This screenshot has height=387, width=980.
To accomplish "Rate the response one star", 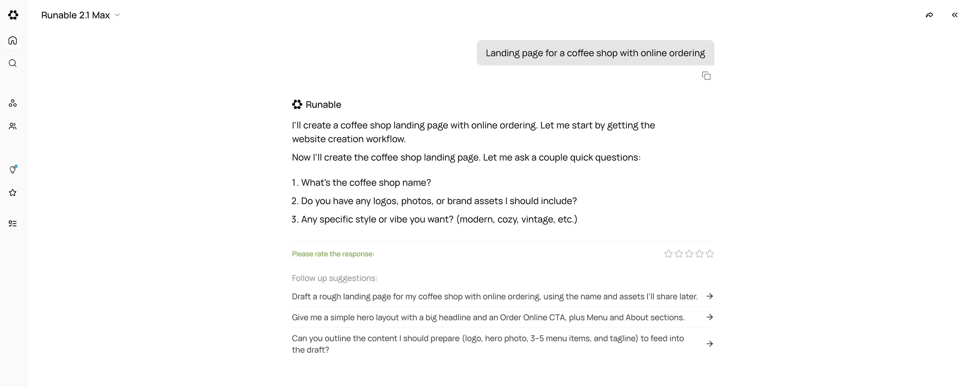I will pyautogui.click(x=668, y=254).
